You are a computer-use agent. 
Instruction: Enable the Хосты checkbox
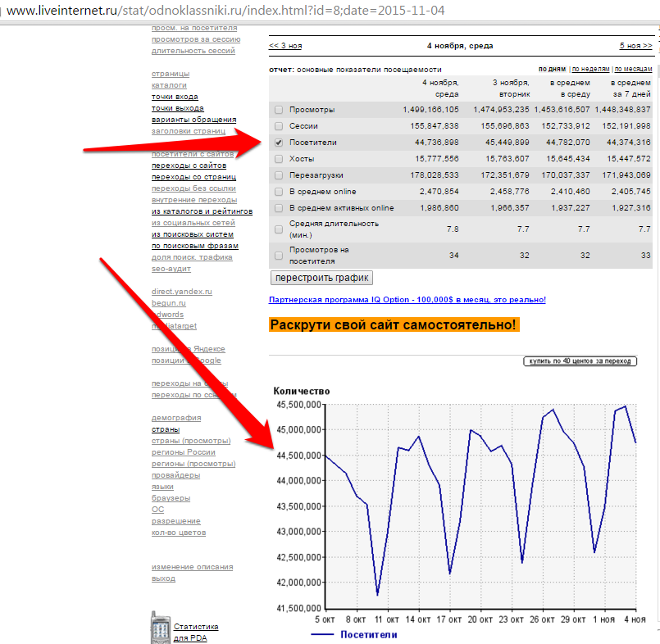279,159
